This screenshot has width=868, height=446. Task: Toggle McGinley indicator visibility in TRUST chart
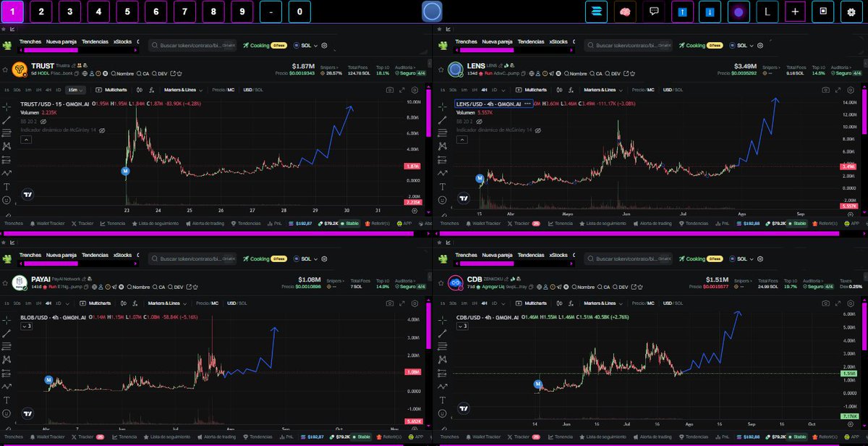pyautogui.click(x=102, y=130)
